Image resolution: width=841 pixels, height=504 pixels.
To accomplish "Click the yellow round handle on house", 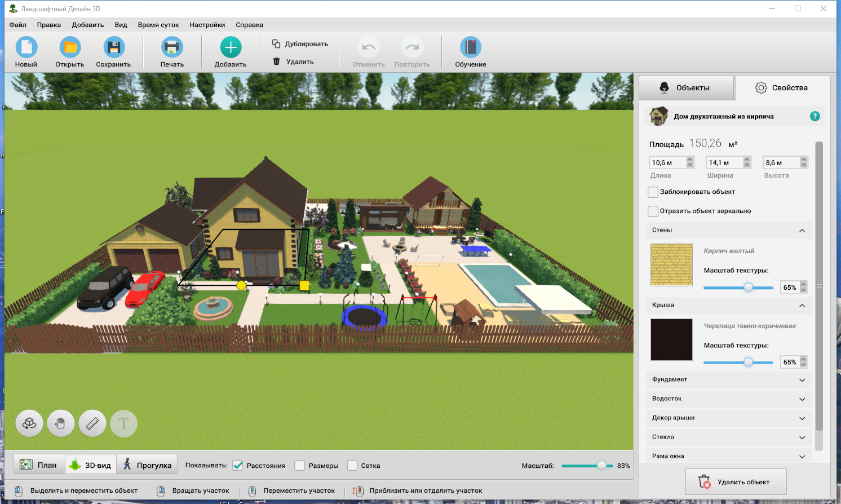I will pos(241,285).
